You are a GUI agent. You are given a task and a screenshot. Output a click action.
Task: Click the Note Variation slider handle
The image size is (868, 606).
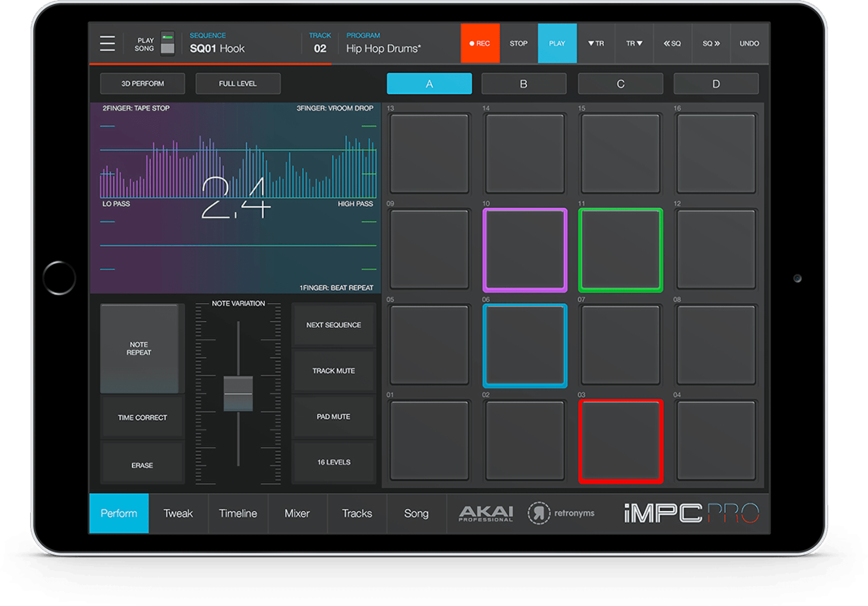[x=238, y=393]
